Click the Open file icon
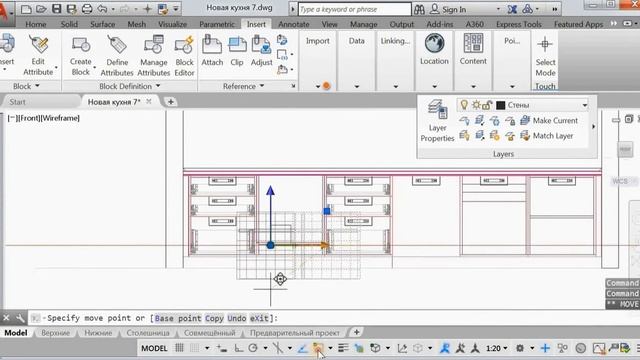Screen dimensions: 640x360 coord(41,9)
